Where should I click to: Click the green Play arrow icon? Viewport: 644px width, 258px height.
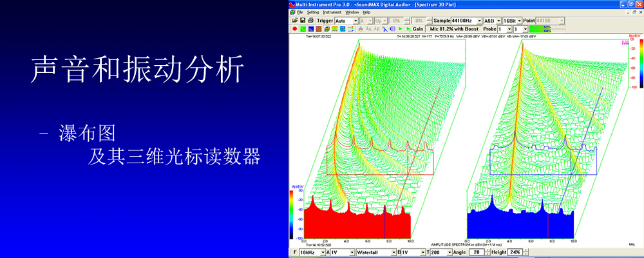401,29
